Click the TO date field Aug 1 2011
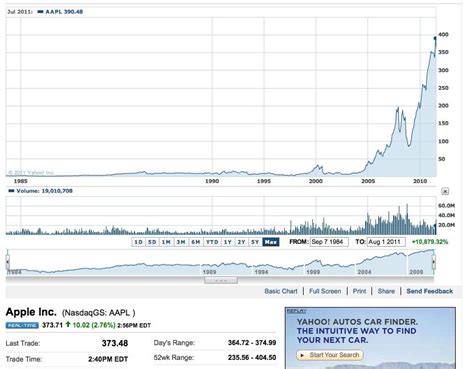Image resolution: width=474 pixels, height=369 pixels. [x=386, y=242]
